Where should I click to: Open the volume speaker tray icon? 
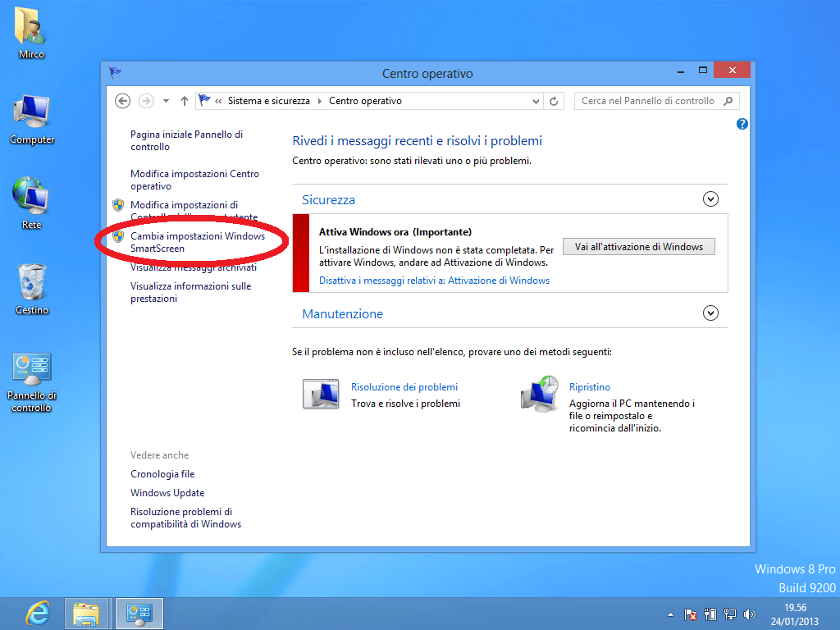(750, 614)
